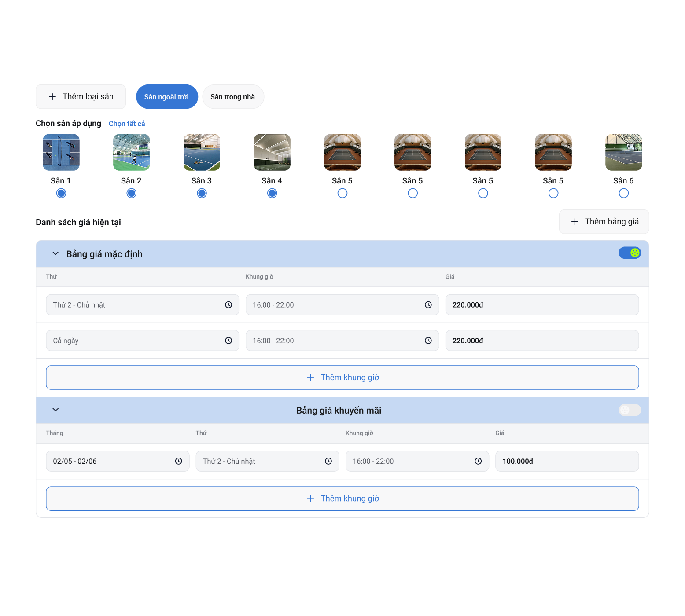This screenshot has width=685, height=616.
Task: Click the "Chọn tất cả" link
Action: click(x=127, y=124)
